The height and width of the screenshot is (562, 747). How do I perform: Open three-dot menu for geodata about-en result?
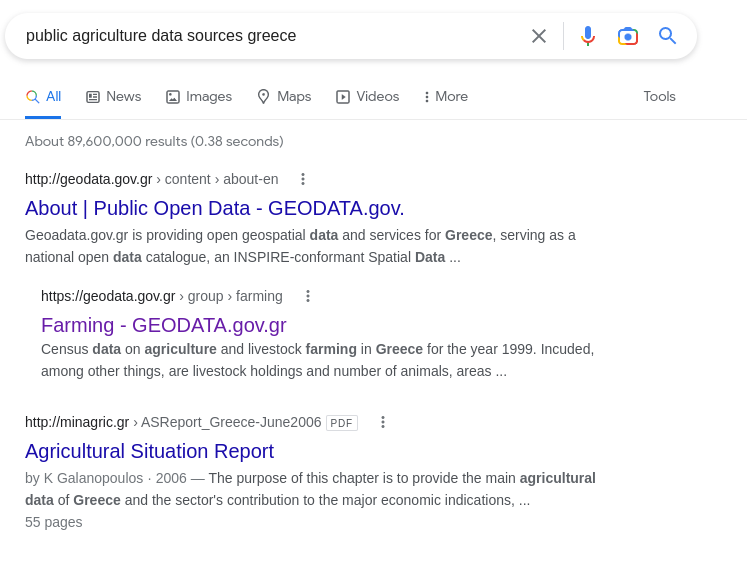pos(303,179)
